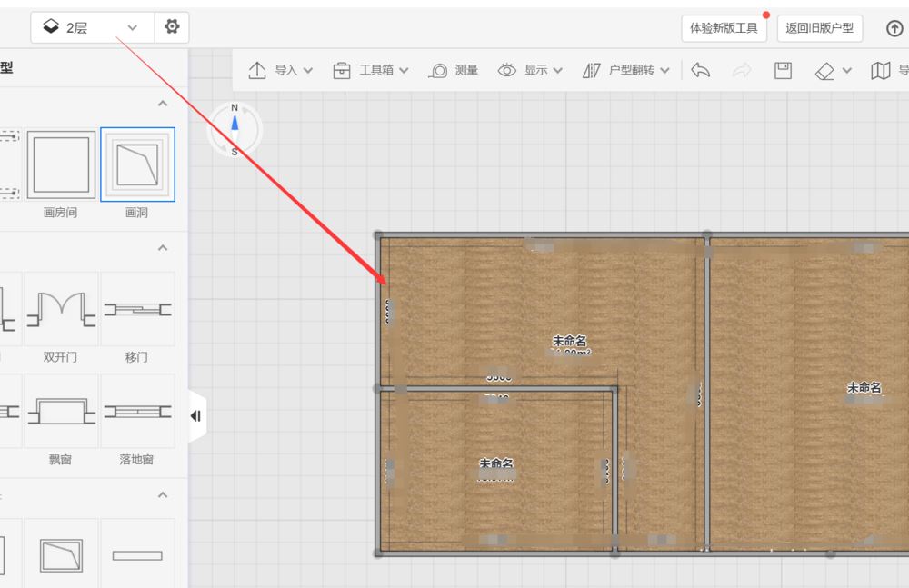Pick the 移门 sliding door element
909x588 pixels.
click(x=137, y=309)
